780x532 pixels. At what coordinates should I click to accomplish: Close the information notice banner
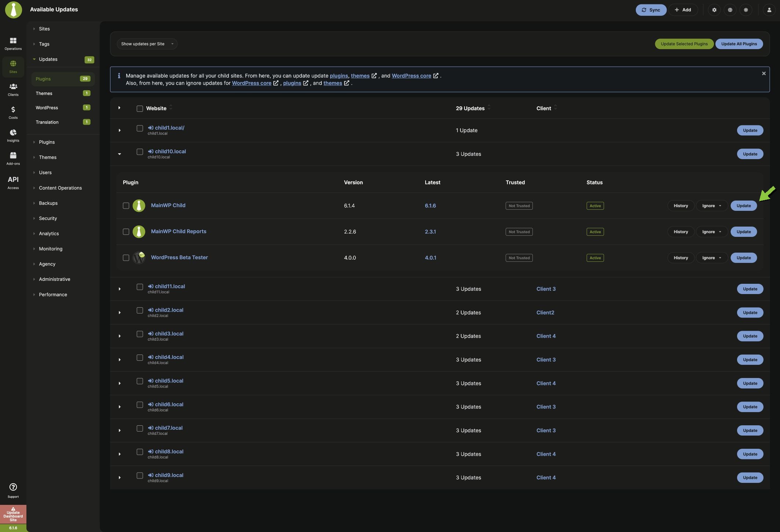[x=764, y=74]
